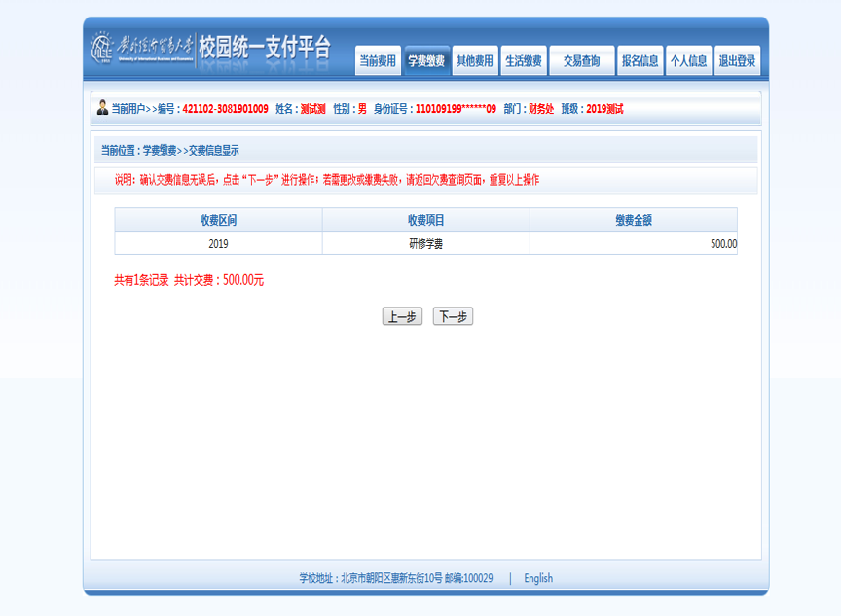841x616 pixels.
Task: Switch language via English link
Action: (x=538, y=578)
